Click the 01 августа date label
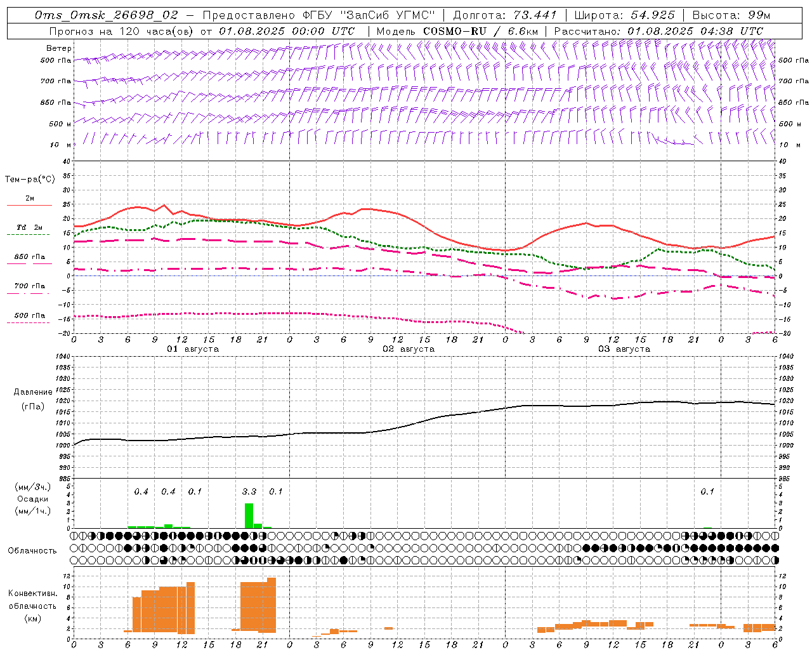Image resolution: width=812 pixels, height=650 pixels. tap(193, 349)
